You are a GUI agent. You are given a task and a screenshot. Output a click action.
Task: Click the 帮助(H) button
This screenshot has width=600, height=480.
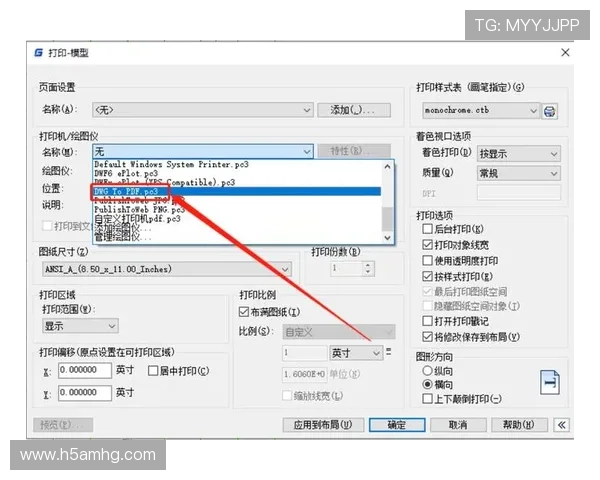519,425
